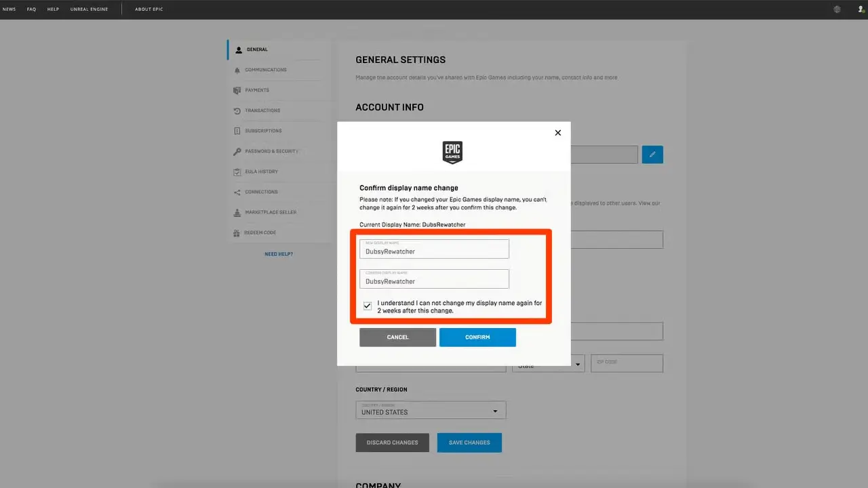This screenshot has height=488, width=868.
Task: Click the Payments icon in sidebar
Action: [x=237, y=90]
